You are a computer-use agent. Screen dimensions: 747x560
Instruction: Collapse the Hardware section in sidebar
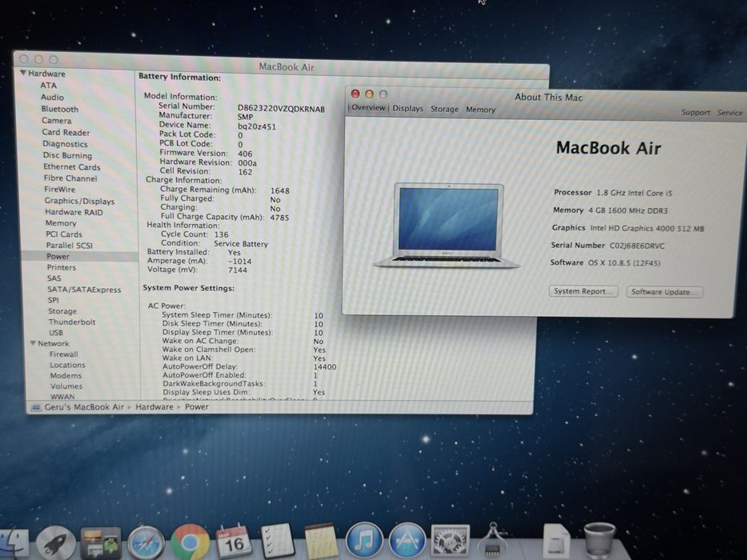pyautogui.click(x=22, y=73)
